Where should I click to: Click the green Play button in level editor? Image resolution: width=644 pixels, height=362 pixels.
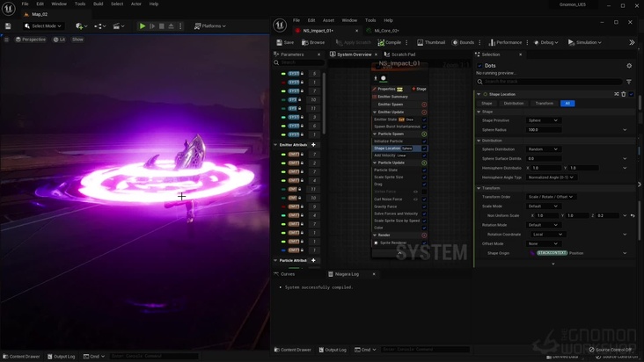(143, 25)
